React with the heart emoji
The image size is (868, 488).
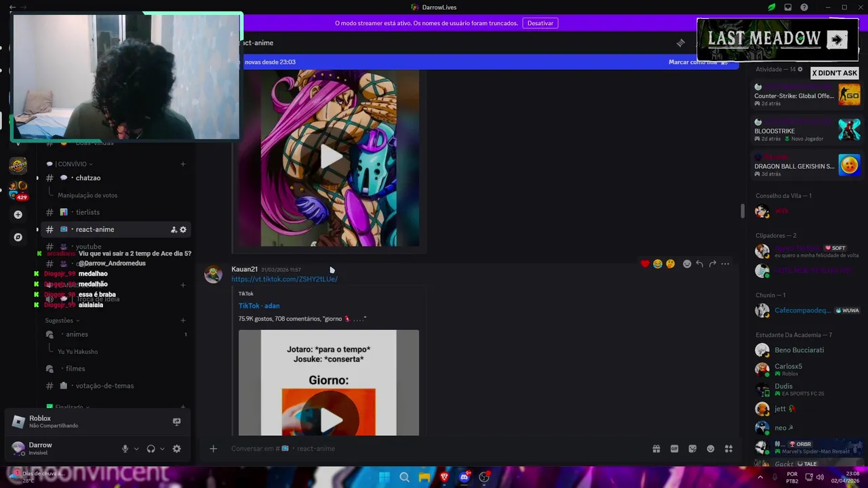pos(645,264)
